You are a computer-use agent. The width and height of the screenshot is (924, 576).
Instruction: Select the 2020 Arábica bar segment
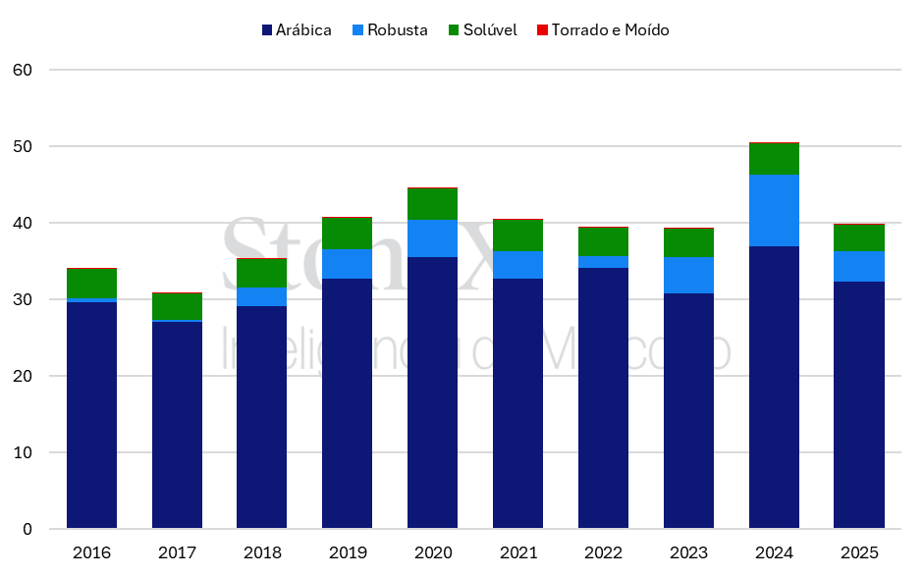click(x=432, y=393)
